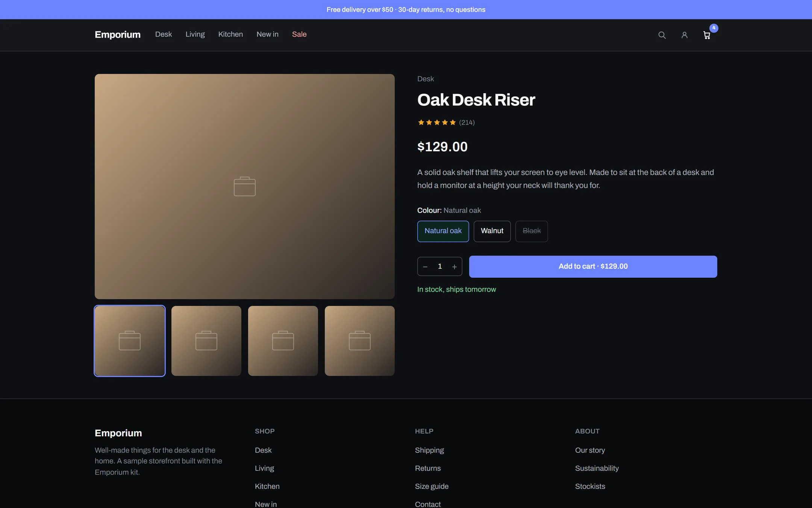Viewport: 812px width, 508px height.
Task: Click the SHOP footer heading
Action: pos(265,431)
